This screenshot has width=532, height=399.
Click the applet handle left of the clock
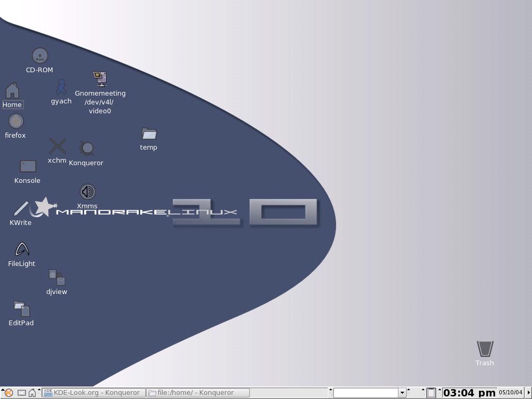tap(440, 393)
